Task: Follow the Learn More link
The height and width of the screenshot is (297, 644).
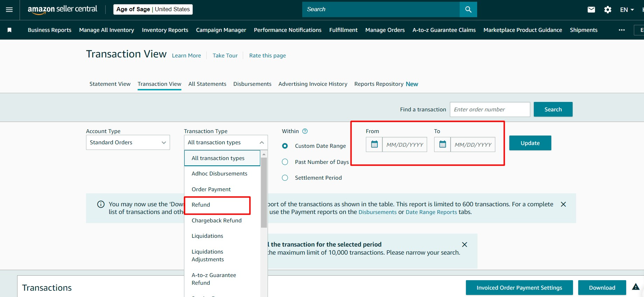Action: [186, 55]
